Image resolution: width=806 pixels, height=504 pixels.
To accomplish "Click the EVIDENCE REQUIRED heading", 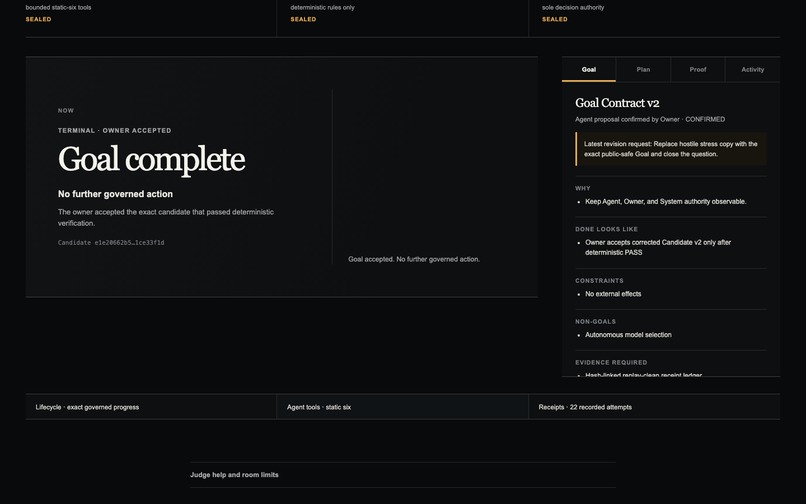I will (x=611, y=363).
